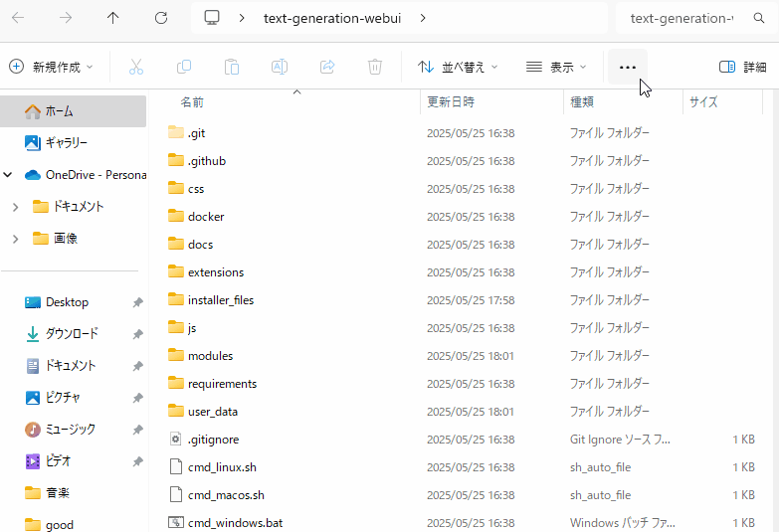Select OneDrive - Personal in sidebar
This screenshot has width=779, height=532.
click(86, 175)
